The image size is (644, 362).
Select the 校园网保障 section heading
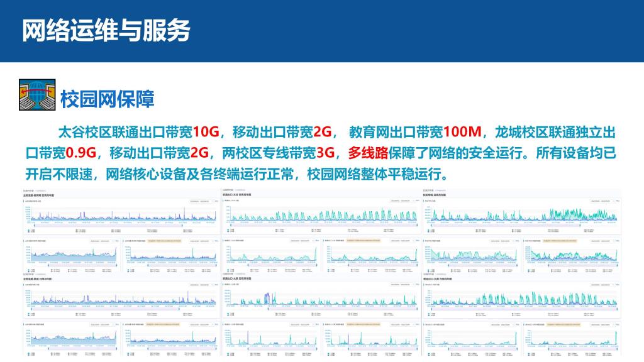[x=108, y=99]
